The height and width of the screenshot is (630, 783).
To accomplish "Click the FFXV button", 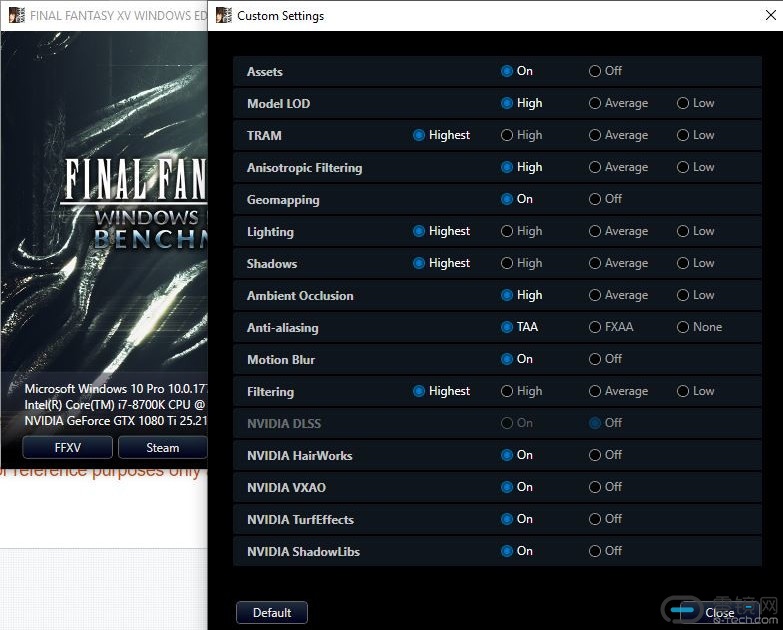I will 67,447.
